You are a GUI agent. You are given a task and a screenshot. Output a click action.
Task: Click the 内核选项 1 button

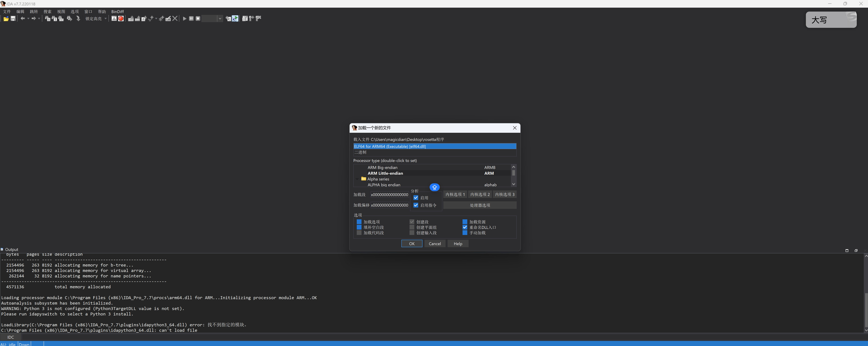(x=455, y=194)
